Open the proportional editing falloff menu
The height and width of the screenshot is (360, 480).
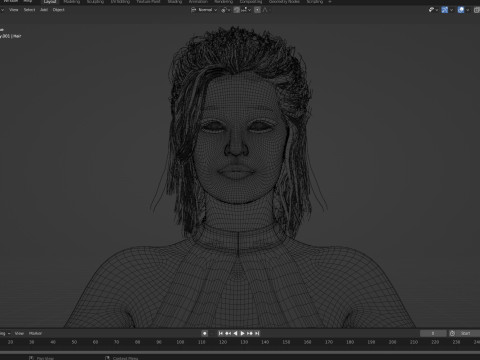point(265,10)
